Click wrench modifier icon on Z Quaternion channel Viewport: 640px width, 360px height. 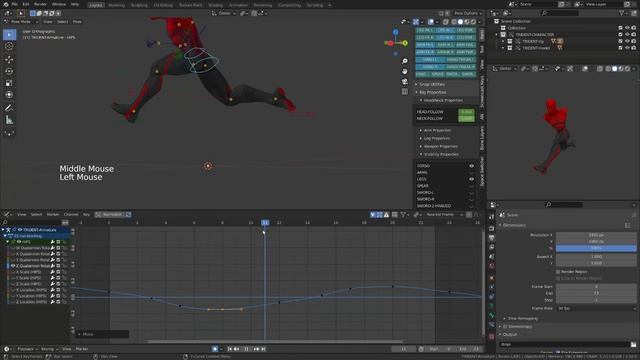pos(52,266)
